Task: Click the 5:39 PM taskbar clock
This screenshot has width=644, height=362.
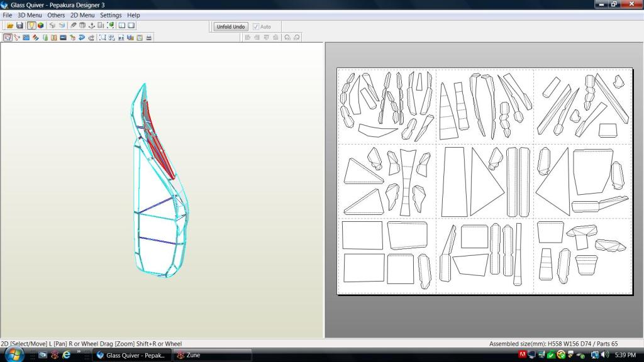Action: [x=626, y=354]
